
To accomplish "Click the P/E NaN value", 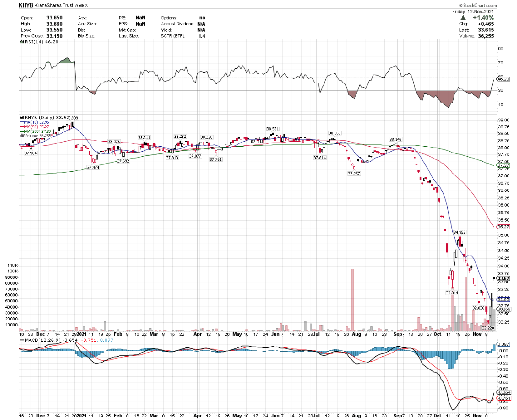I will (140, 18).
